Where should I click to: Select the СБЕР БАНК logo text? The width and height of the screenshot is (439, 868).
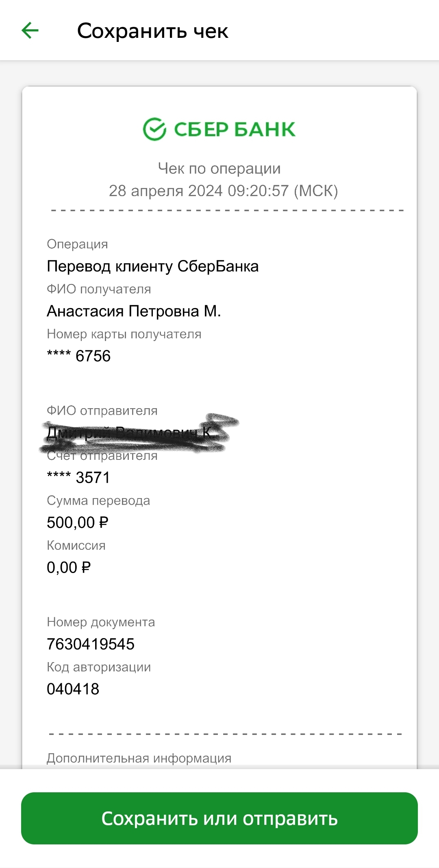point(235,129)
